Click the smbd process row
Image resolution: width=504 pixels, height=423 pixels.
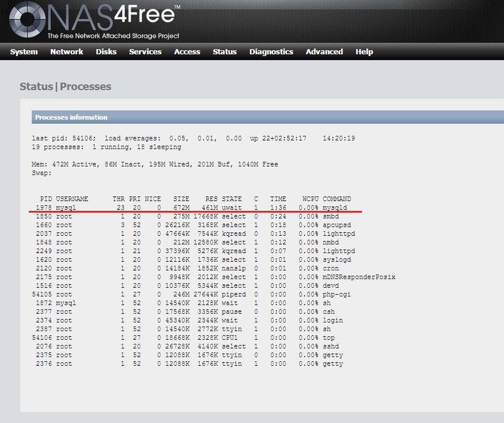tap(189, 217)
